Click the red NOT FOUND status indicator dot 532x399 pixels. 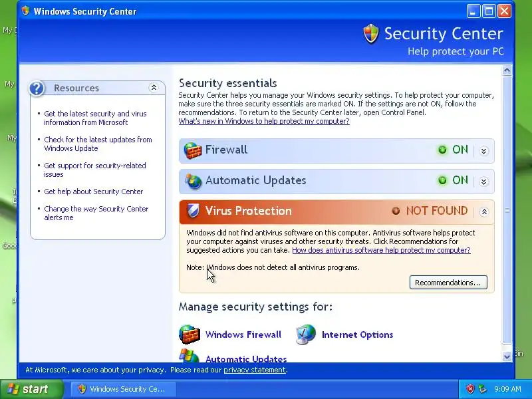pyautogui.click(x=396, y=211)
